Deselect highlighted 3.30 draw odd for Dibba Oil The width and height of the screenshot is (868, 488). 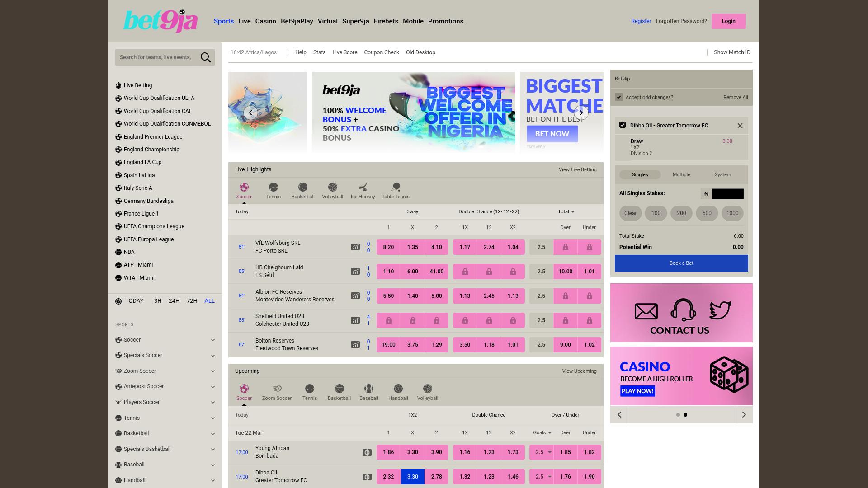[413, 477]
